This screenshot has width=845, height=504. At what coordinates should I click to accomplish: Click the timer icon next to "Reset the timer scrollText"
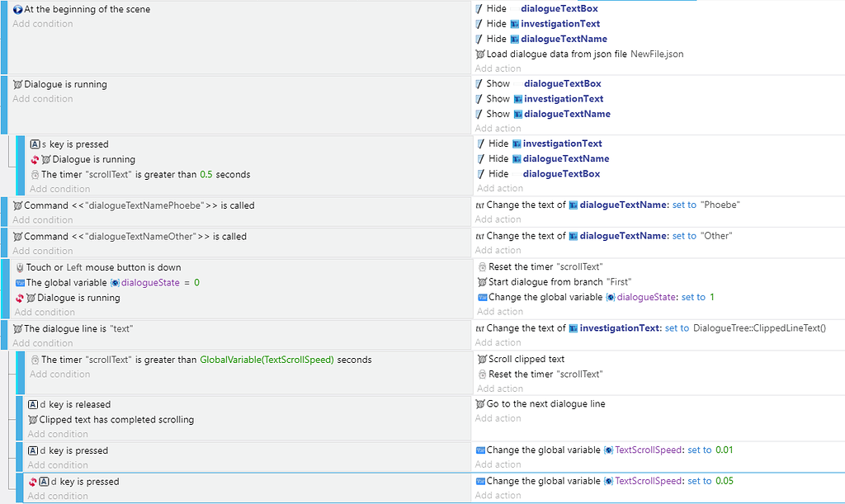480,266
